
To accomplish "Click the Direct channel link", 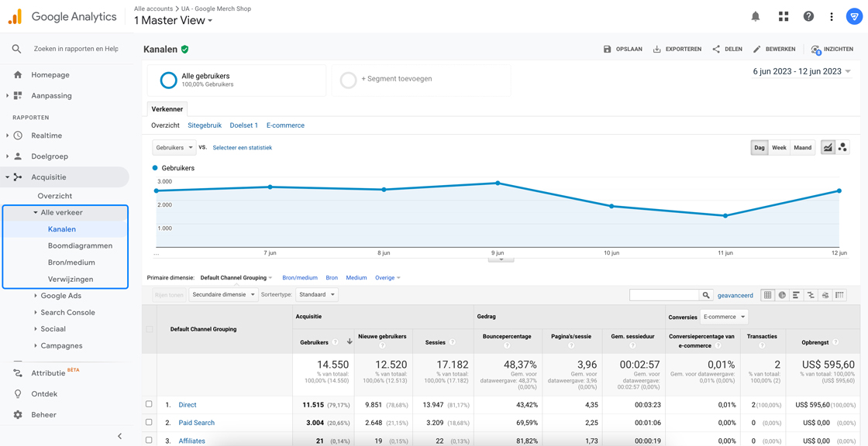I will point(188,404).
